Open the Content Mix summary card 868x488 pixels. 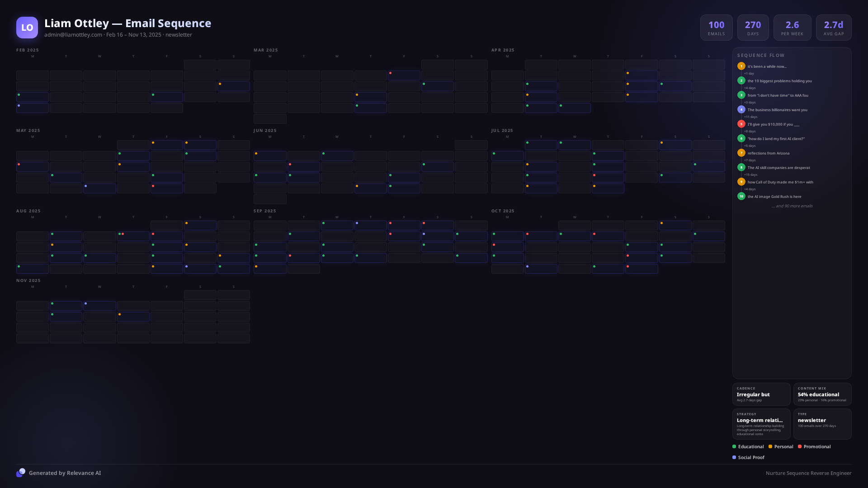point(822,394)
